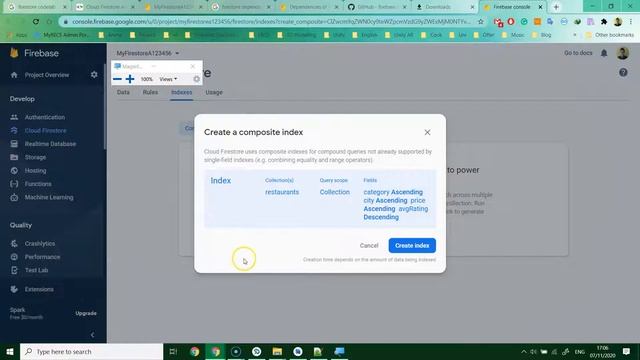Open Authentication in the sidebar
This screenshot has height=360, width=640.
pyautogui.click(x=45, y=117)
